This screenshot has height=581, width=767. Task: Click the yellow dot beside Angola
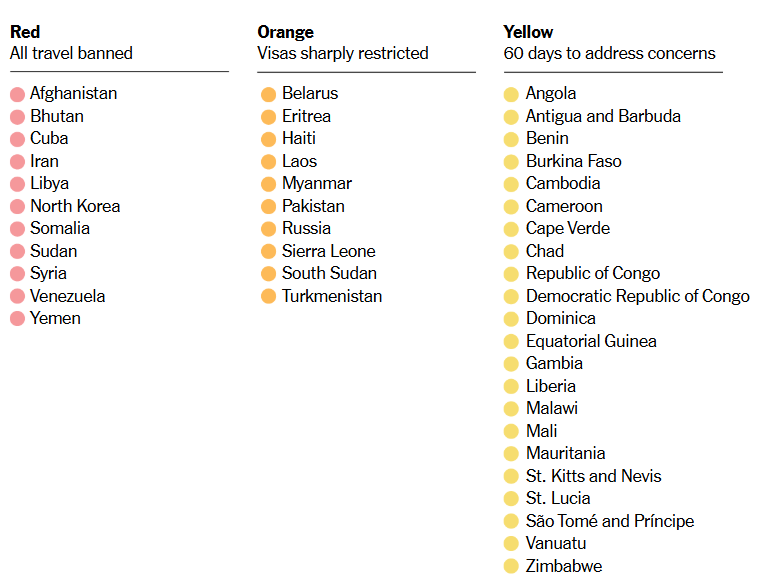(x=511, y=94)
